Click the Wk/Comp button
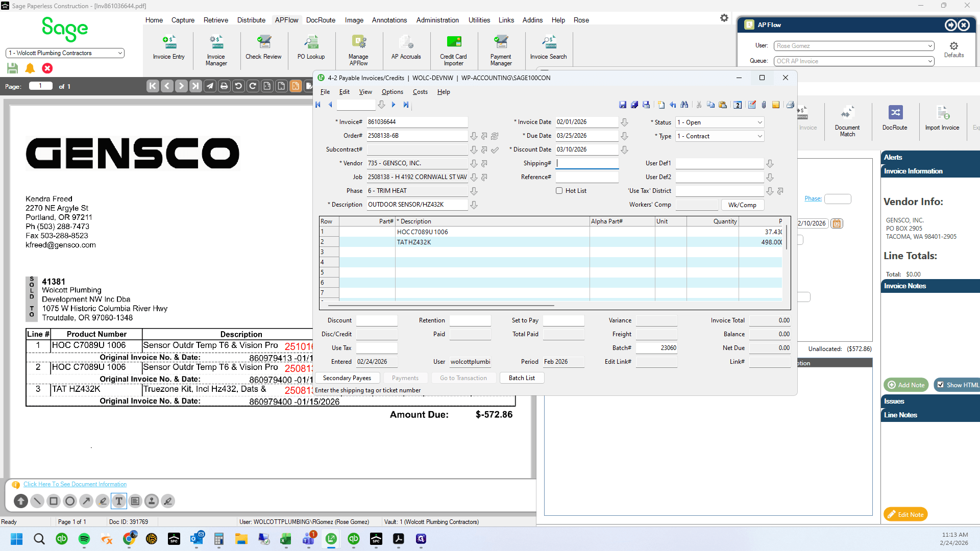 pyautogui.click(x=742, y=205)
